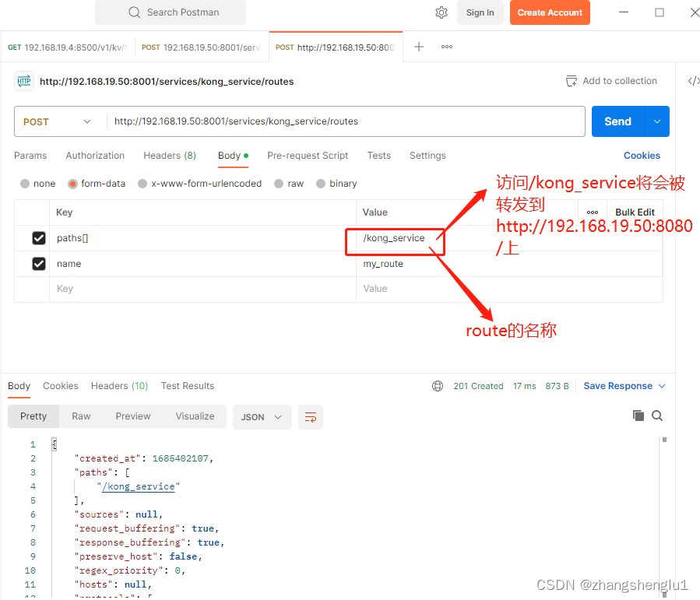This screenshot has height=600, width=700.
Task: Open the Pre-request Script tab
Action: (308, 155)
